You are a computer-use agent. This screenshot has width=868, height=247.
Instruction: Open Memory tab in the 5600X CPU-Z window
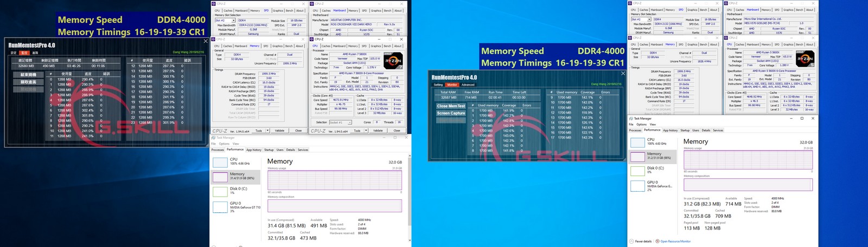coord(766,44)
